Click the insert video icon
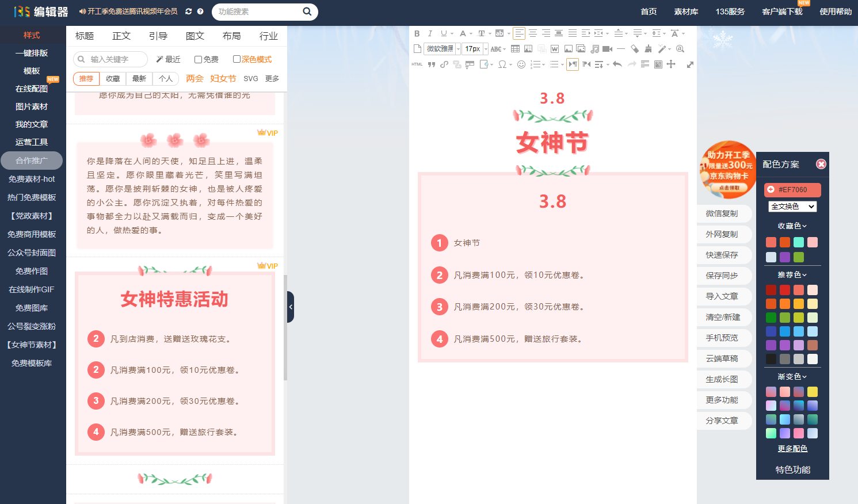Image resolution: width=858 pixels, height=504 pixels. coord(607,49)
